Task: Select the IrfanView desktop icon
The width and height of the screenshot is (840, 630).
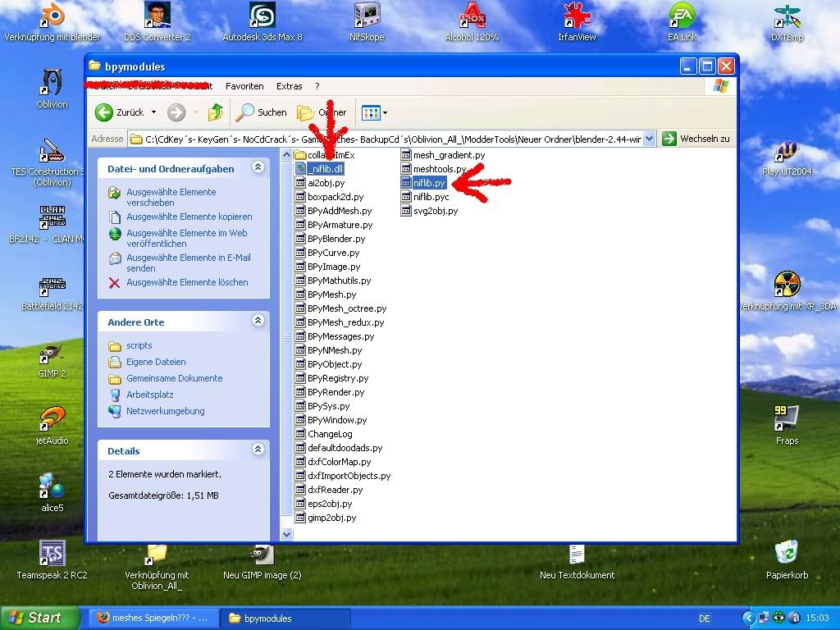Action: [x=578, y=16]
